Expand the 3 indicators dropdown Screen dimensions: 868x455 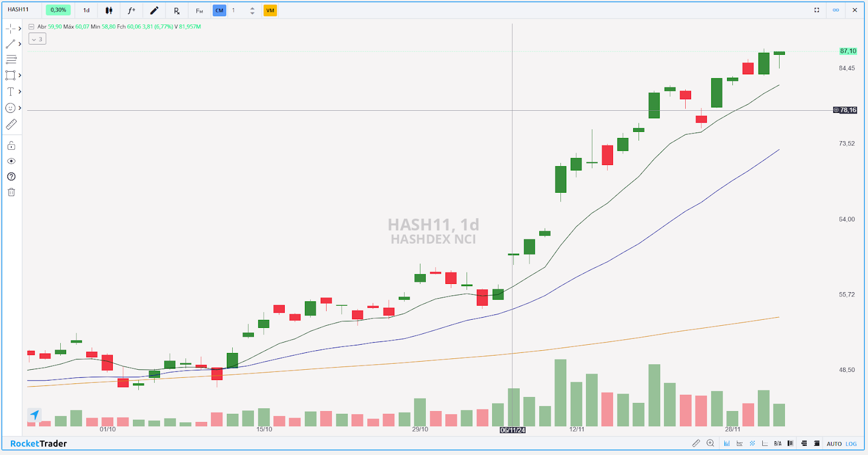[37, 39]
